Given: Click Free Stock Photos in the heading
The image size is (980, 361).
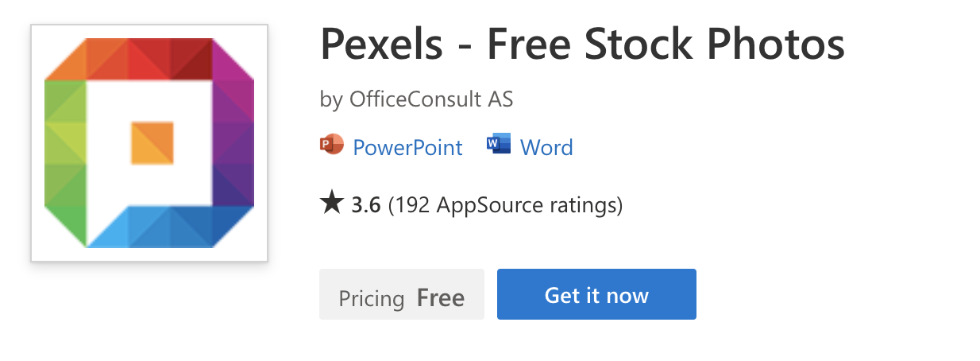Looking at the screenshot, I should [666, 46].
